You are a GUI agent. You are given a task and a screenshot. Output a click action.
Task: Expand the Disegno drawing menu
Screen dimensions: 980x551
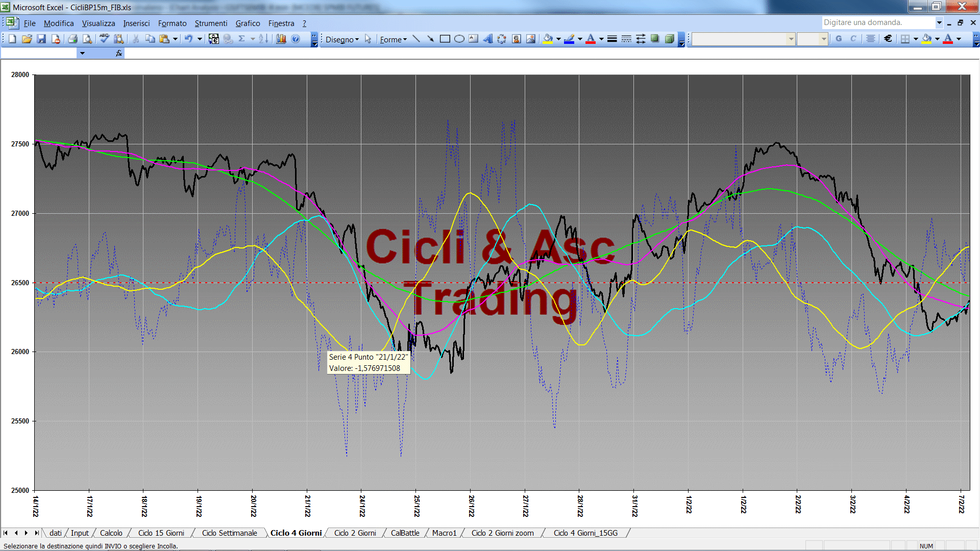[342, 39]
